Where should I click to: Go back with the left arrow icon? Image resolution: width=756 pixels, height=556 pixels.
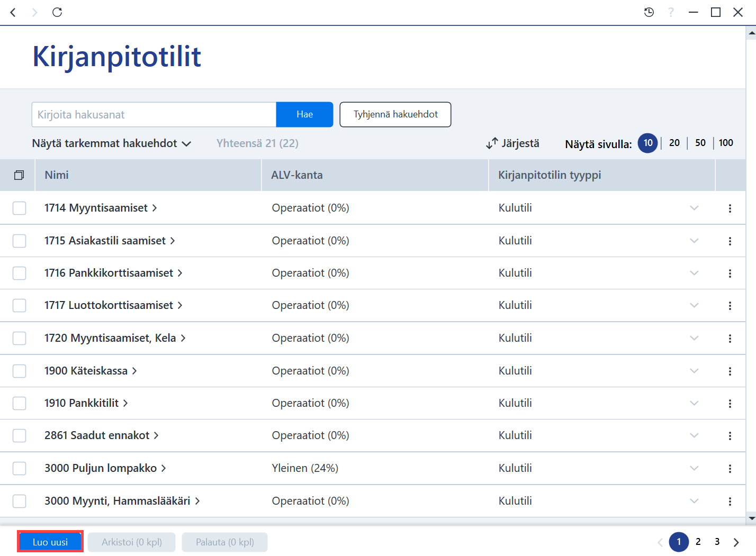pos(13,12)
